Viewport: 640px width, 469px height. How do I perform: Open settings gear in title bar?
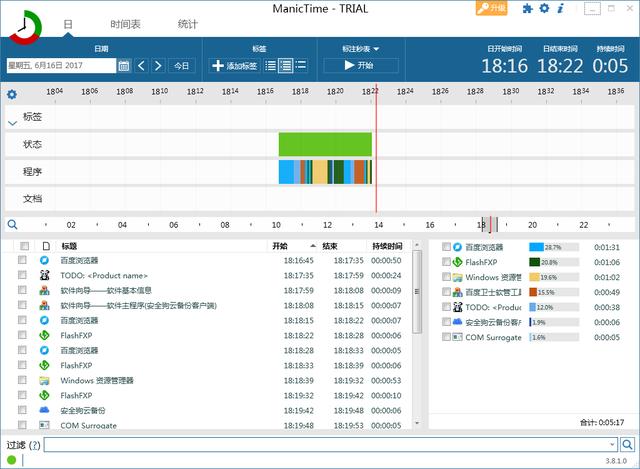[x=544, y=8]
